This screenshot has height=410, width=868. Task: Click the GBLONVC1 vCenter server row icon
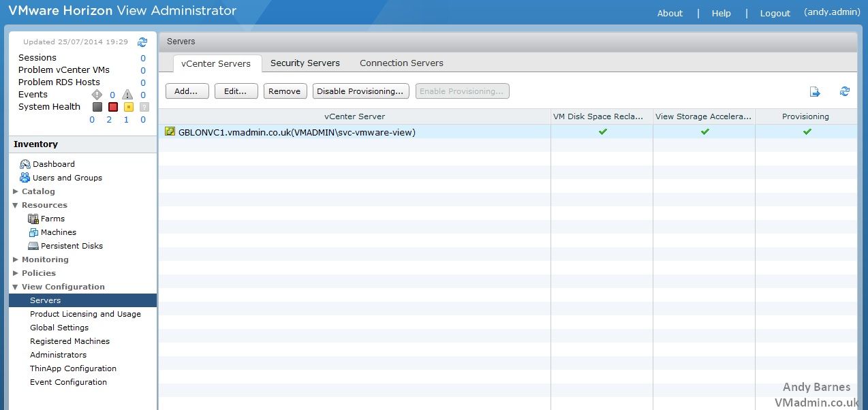click(170, 131)
